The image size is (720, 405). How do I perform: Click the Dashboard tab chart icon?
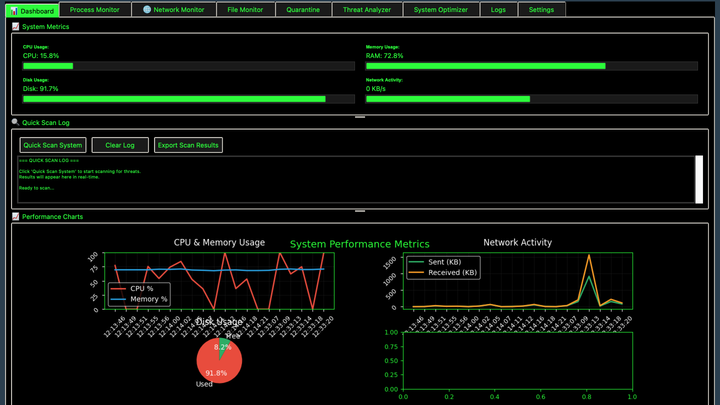13,10
